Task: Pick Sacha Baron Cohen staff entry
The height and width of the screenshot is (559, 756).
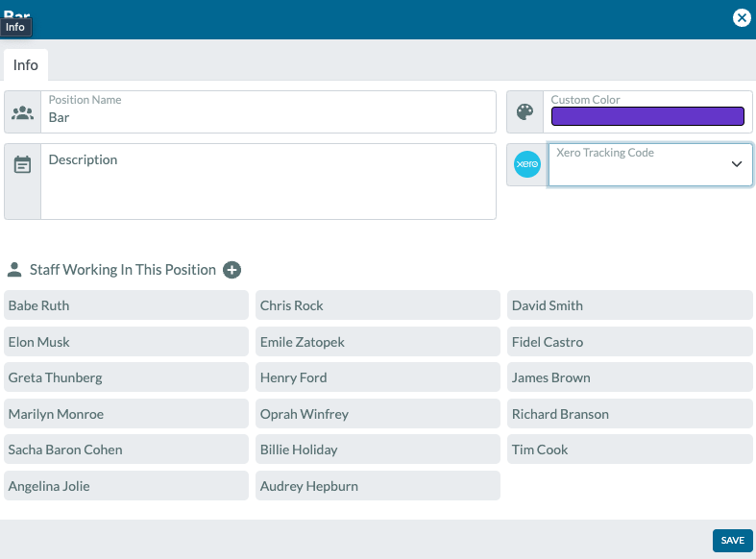Action: 127,450
